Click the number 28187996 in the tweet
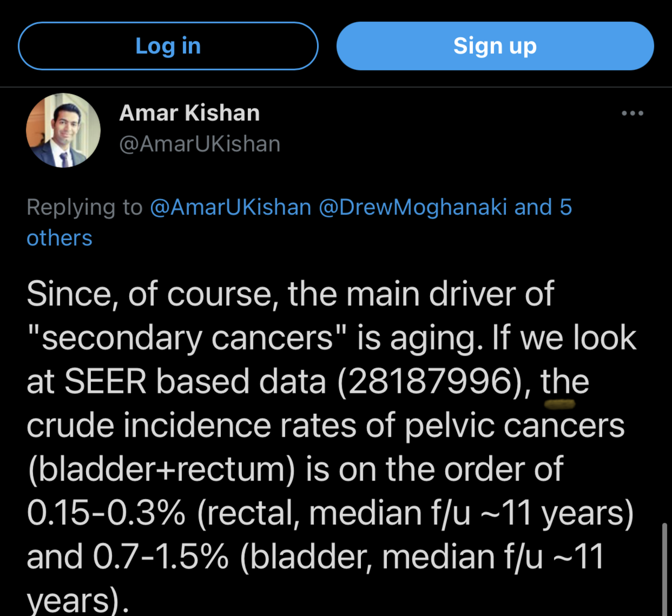Image resolution: width=672 pixels, height=616 pixels. point(431,381)
